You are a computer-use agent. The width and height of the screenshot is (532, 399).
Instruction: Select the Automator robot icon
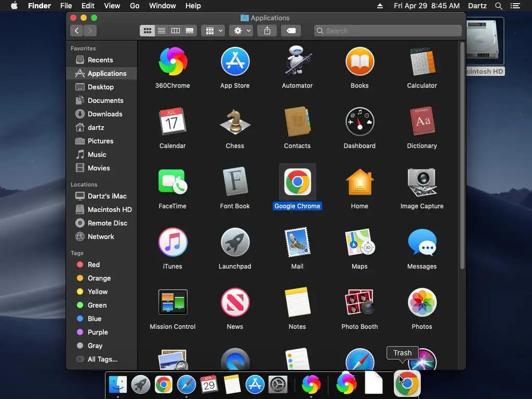click(x=297, y=60)
